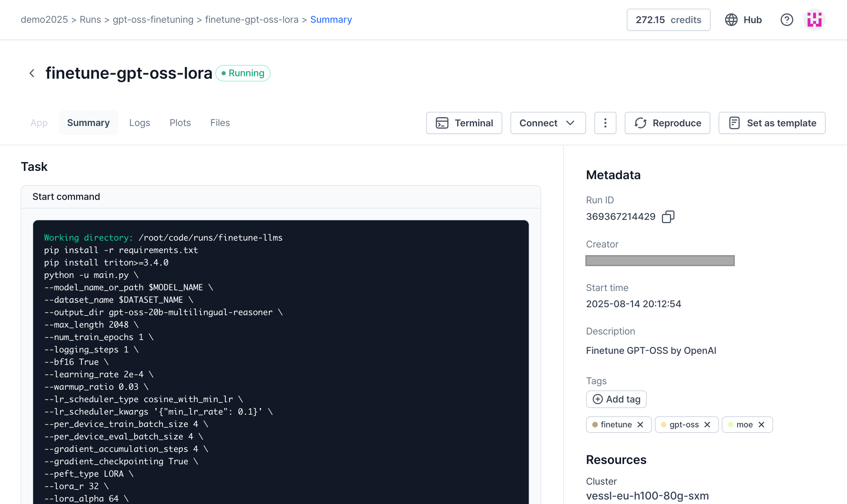This screenshot has width=847, height=504.
Task: Add tag with plus button
Action: pos(616,399)
